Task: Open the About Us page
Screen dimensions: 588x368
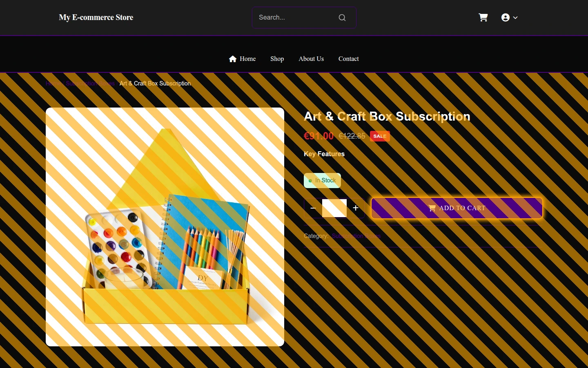Action: pos(311,59)
